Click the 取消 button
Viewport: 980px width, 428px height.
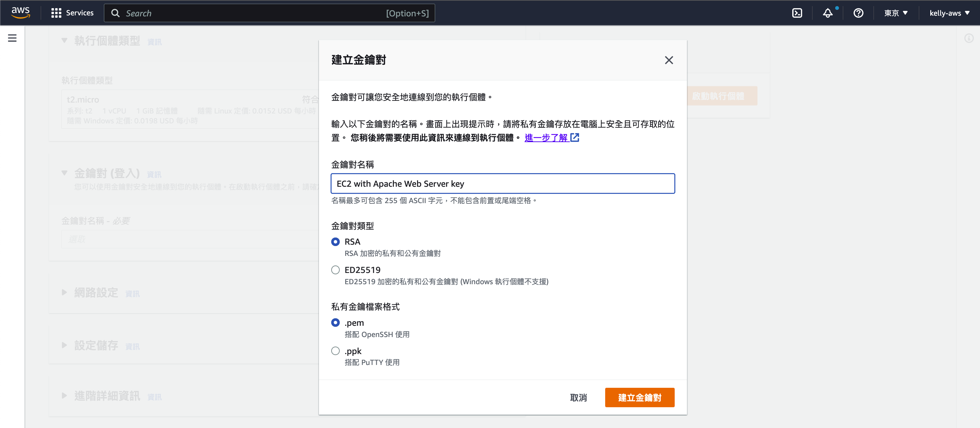(578, 398)
